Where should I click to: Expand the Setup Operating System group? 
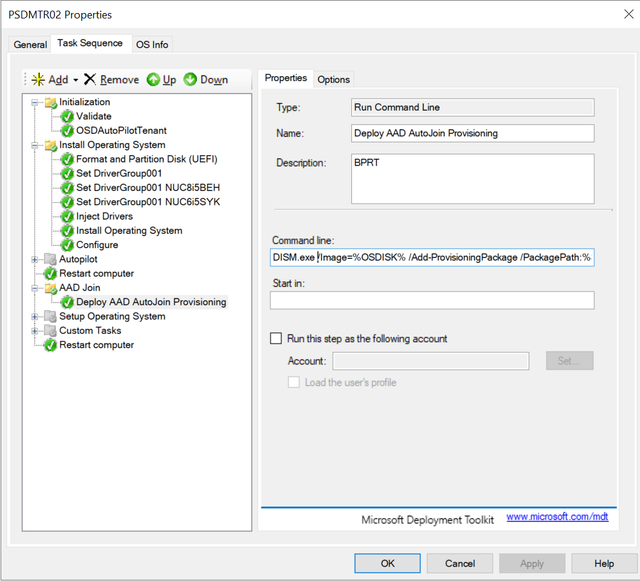pos(35,316)
